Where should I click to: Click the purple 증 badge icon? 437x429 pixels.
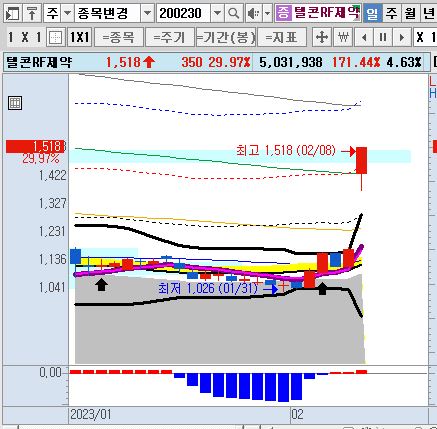pyautogui.click(x=283, y=14)
